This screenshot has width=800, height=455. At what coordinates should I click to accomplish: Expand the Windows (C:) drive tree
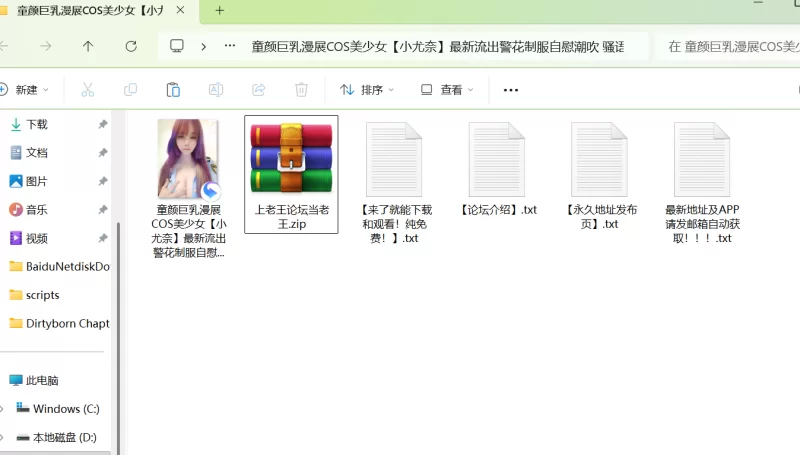click(2, 409)
